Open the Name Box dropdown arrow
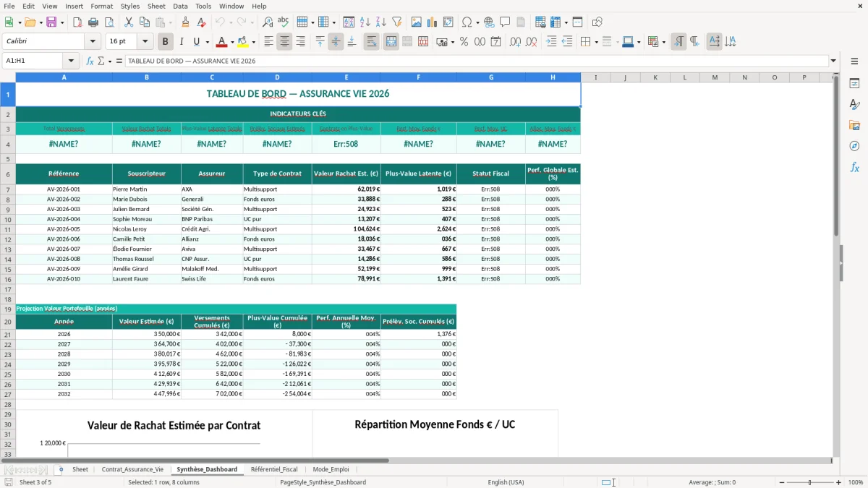 (x=71, y=61)
